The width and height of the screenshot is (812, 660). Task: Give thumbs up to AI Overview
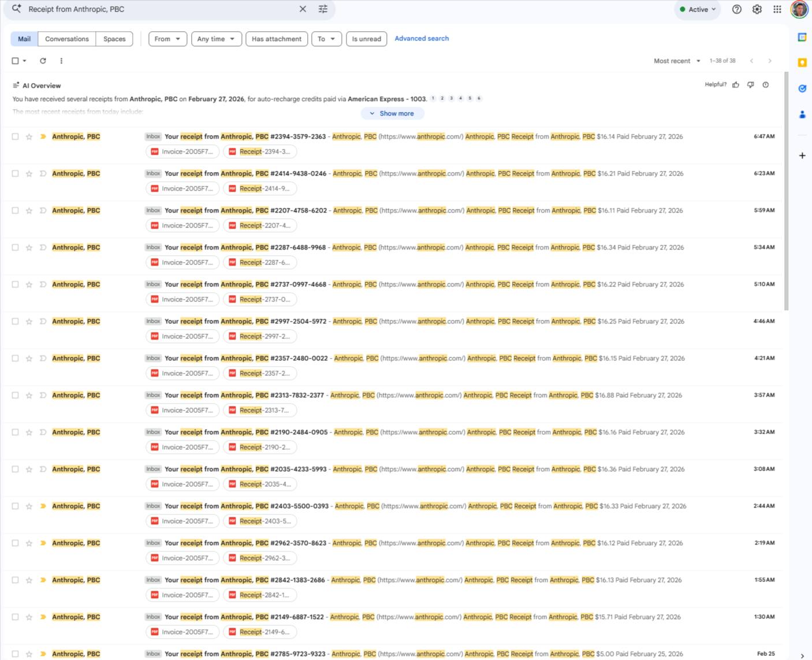point(736,85)
